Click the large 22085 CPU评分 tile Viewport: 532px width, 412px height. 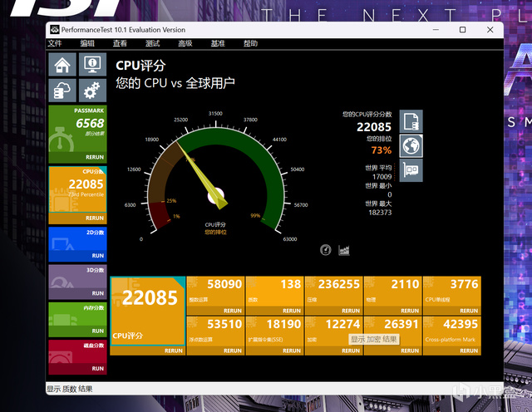(x=148, y=311)
